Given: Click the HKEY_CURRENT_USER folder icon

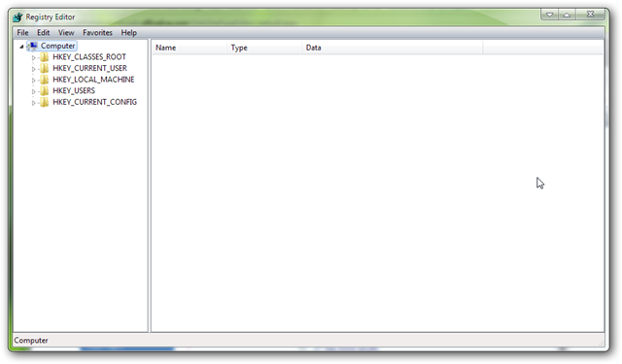Looking at the screenshot, I should coord(45,69).
